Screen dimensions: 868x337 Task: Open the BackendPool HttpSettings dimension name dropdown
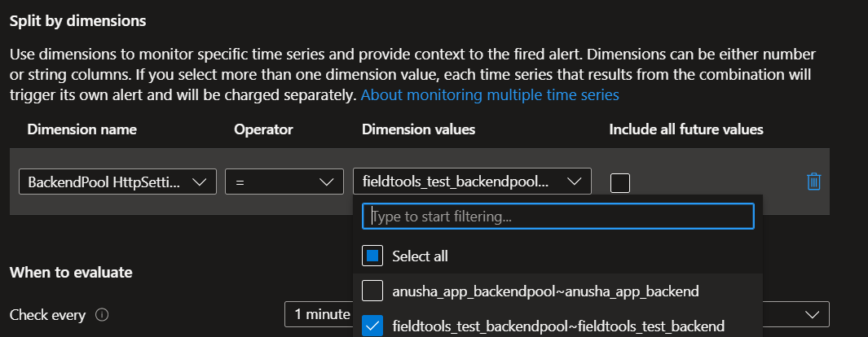(117, 182)
